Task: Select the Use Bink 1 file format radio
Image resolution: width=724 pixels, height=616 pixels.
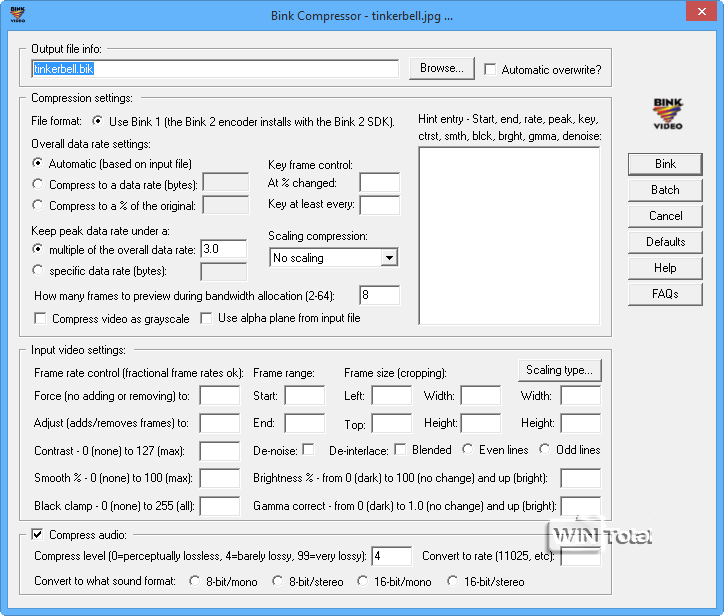Action: [x=97, y=121]
